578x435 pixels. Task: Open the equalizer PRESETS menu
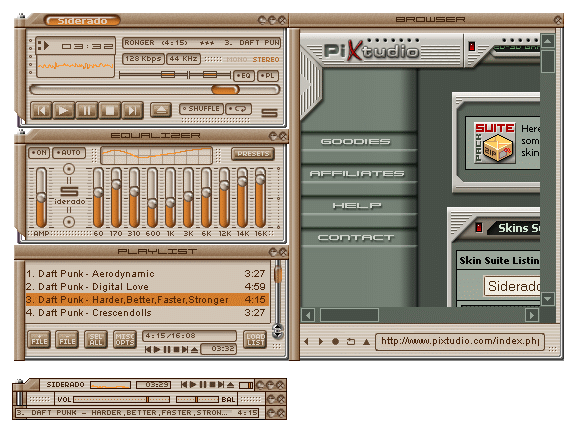coord(253,154)
